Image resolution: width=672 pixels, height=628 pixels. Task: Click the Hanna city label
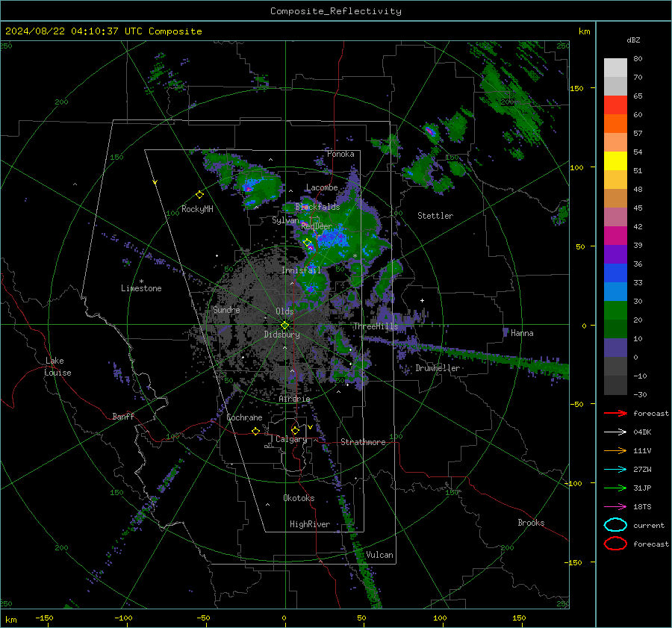[522, 333]
